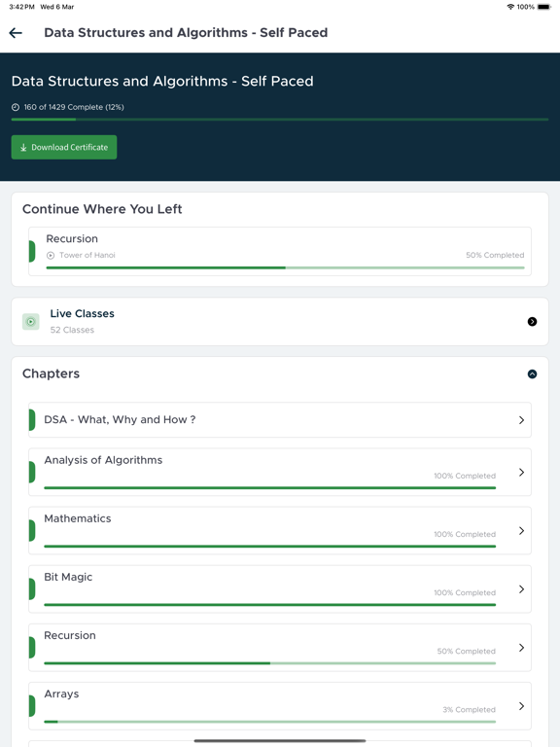The image size is (560, 747).
Task: Click the download arrow icon on certificate button
Action: (23, 148)
